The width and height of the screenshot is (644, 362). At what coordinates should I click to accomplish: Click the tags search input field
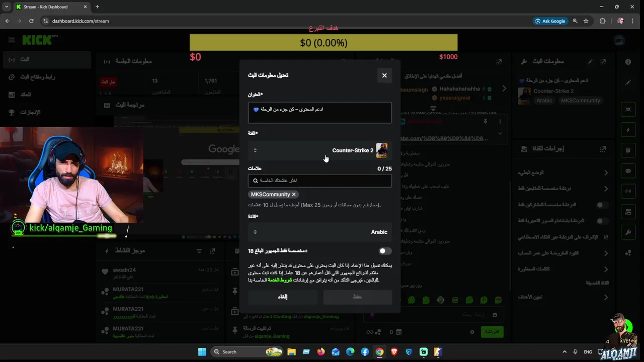click(319, 180)
